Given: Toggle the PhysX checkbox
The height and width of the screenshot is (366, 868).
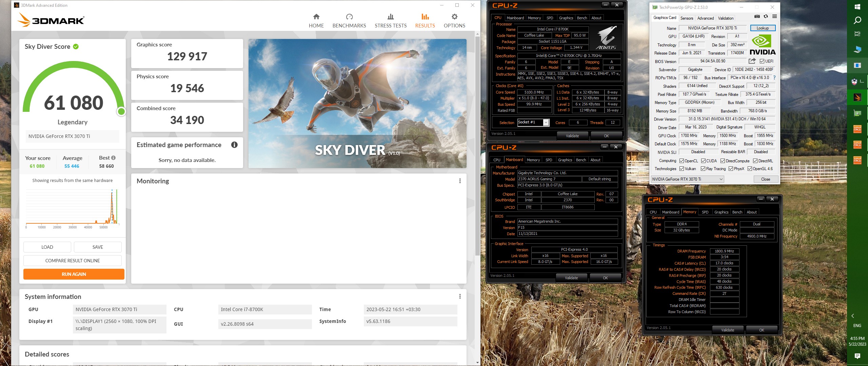Looking at the screenshot, I should pos(731,169).
